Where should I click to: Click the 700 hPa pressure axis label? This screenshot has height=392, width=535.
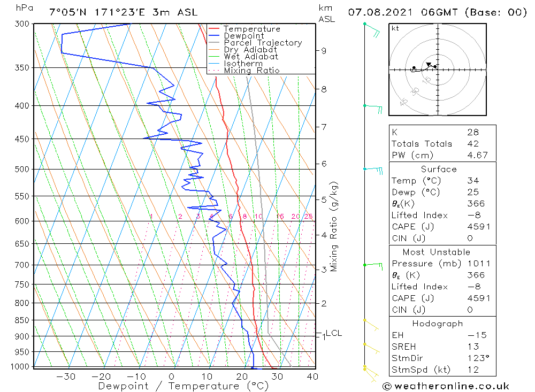tap(22, 265)
